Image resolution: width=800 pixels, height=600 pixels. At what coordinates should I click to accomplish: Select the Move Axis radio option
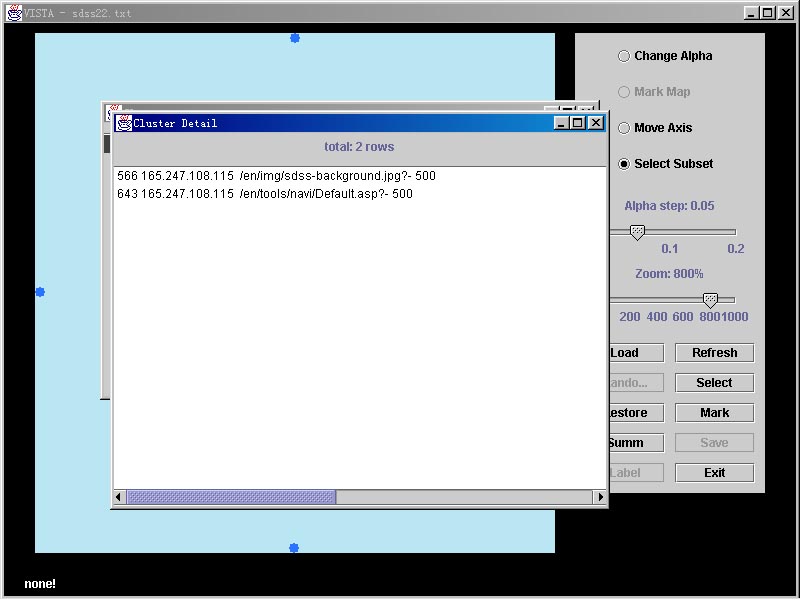(624, 128)
